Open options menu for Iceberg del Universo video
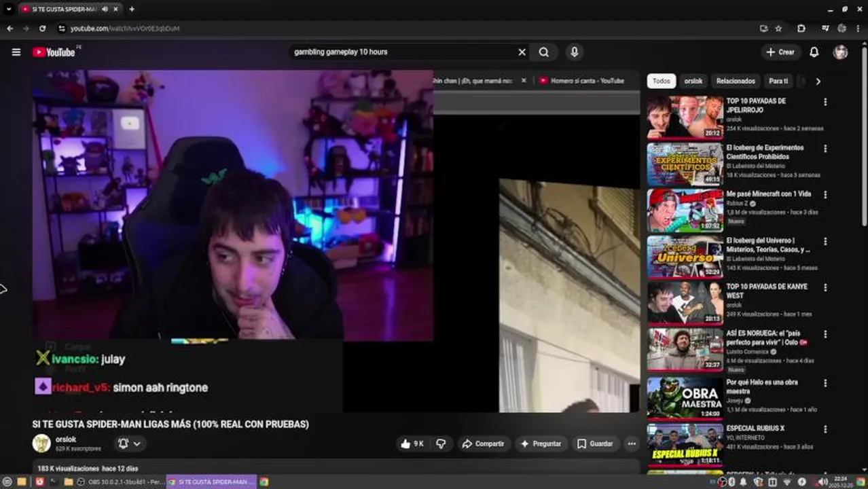 coord(825,241)
